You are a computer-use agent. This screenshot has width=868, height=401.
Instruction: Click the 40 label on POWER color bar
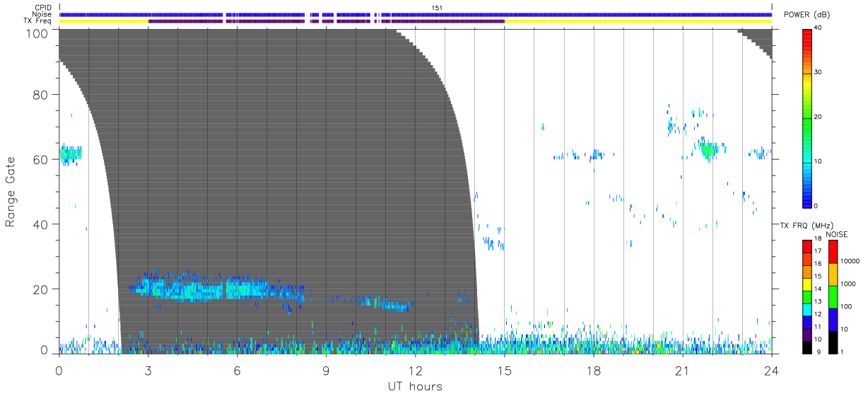pos(818,28)
